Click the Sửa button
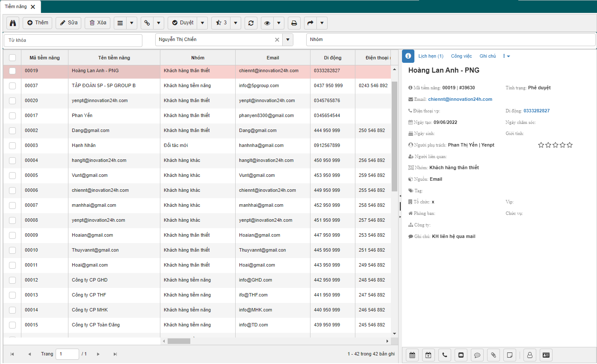Viewport: 597px width, 364px height. (x=68, y=23)
